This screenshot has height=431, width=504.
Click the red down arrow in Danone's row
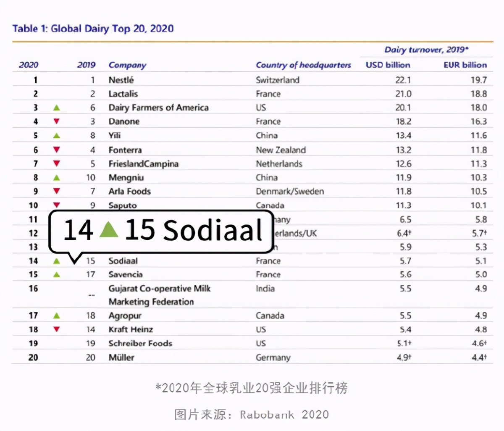57,121
